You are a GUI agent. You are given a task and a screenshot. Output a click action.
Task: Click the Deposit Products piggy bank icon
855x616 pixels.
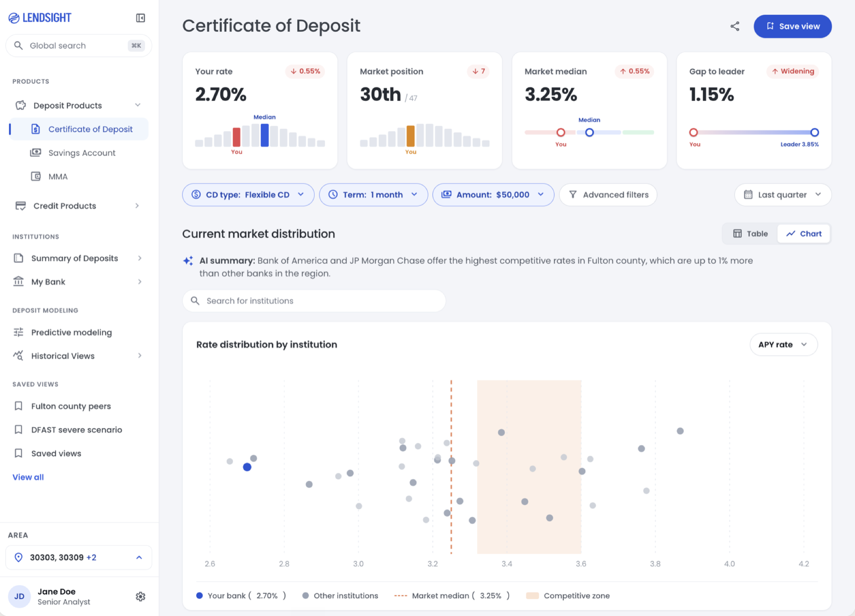tap(21, 105)
